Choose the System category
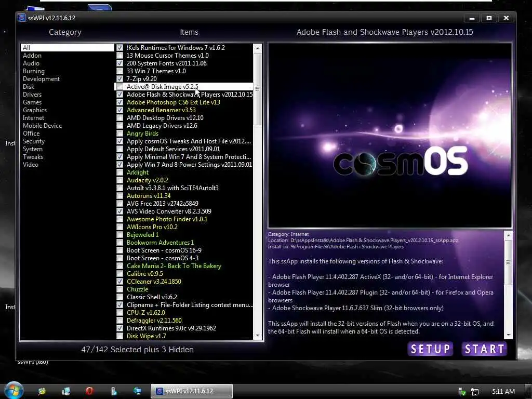532x399 pixels. (x=33, y=149)
